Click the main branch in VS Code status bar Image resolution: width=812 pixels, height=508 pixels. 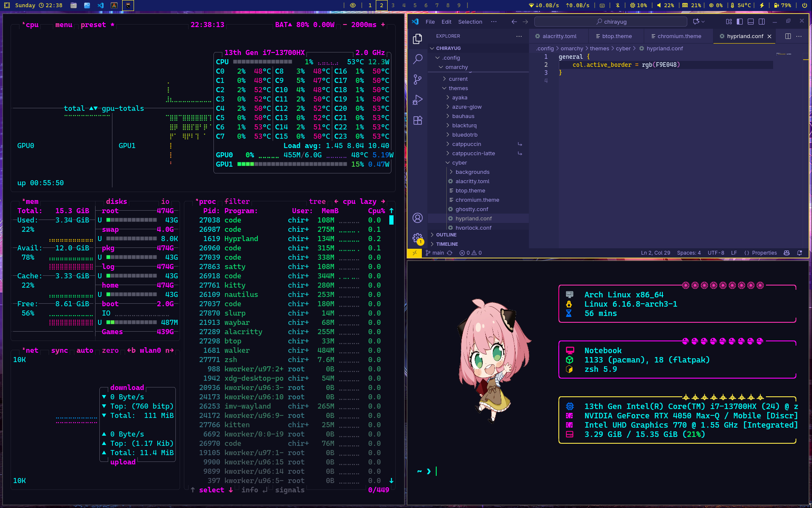435,253
